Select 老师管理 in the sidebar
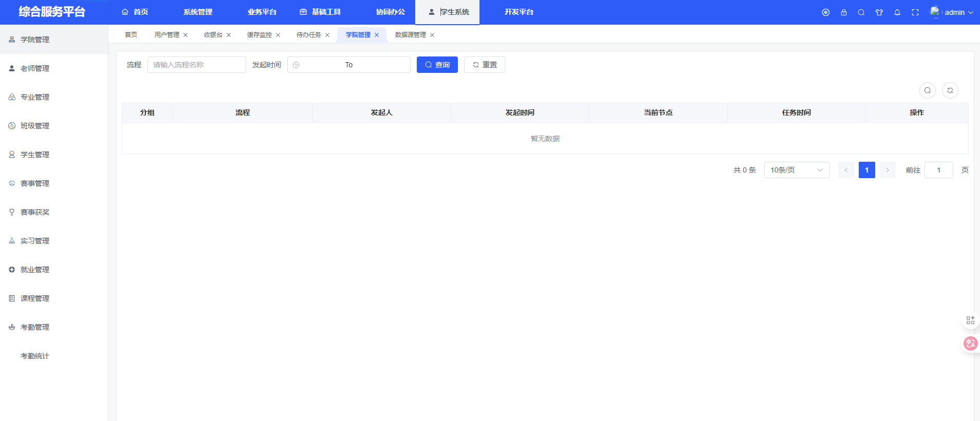 pos(35,68)
